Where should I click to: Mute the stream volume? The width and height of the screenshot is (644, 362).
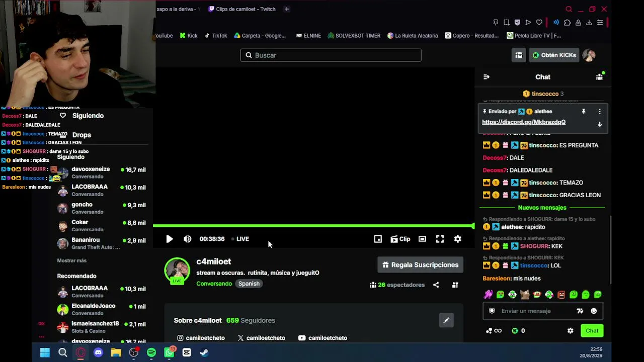pos(187,239)
